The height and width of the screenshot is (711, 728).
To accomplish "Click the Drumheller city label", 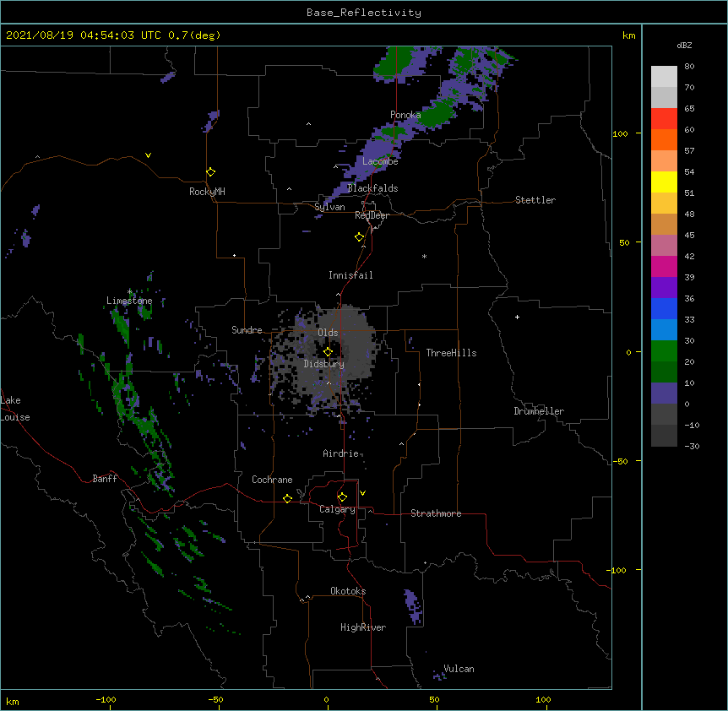I will 539,411.
